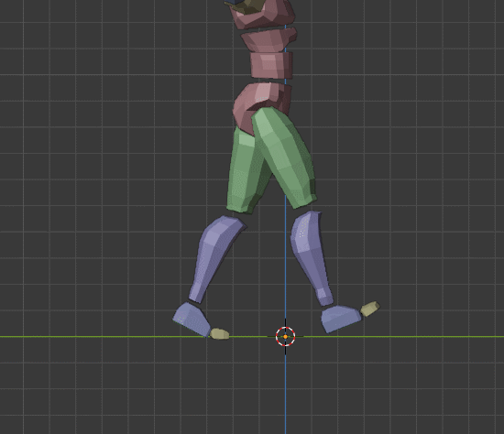Select the olive toe resting on ground line
Viewport: 504px width, 434px height.
[220, 334]
